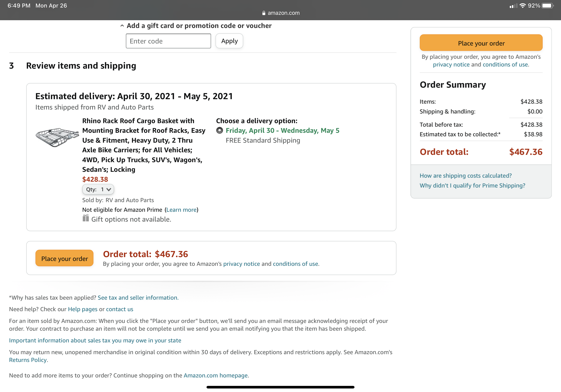
Task: Open See tax and seller information
Action: point(138,298)
